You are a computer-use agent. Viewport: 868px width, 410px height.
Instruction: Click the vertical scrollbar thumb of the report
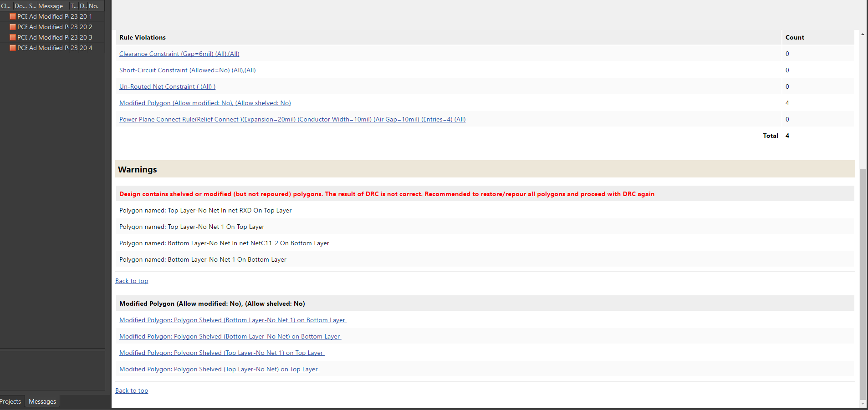pos(863,284)
